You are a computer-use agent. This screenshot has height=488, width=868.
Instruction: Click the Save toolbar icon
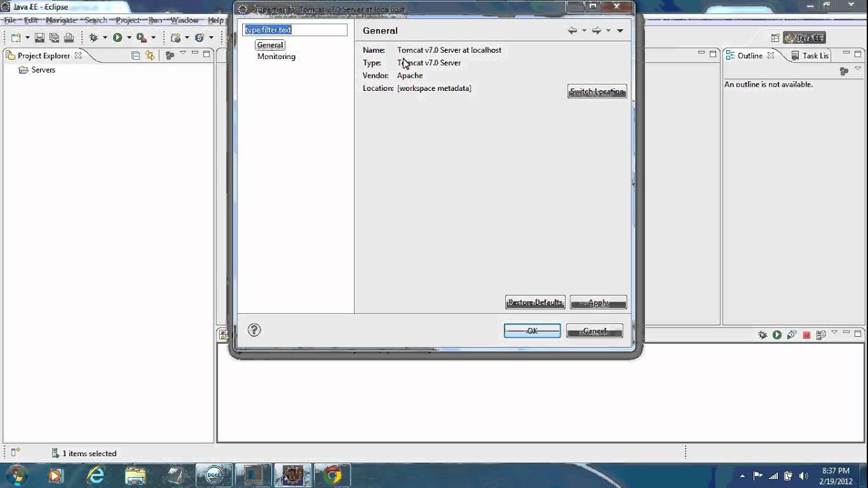pyautogui.click(x=39, y=38)
